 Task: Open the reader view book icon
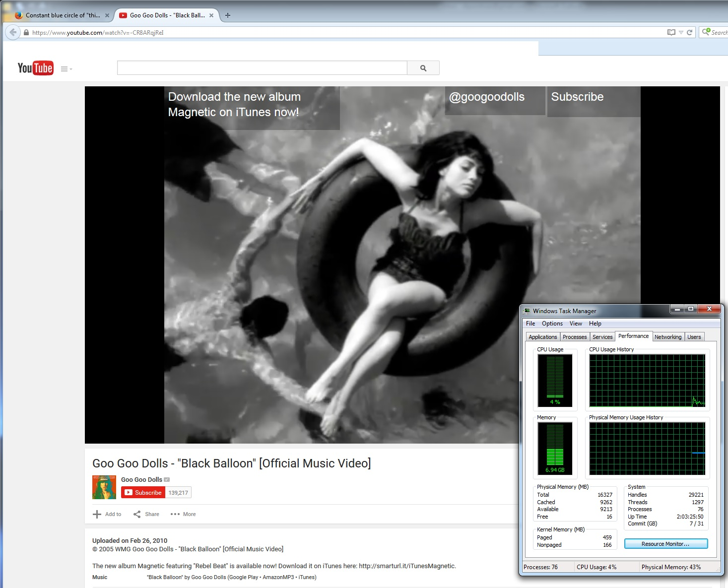pyautogui.click(x=671, y=32)
